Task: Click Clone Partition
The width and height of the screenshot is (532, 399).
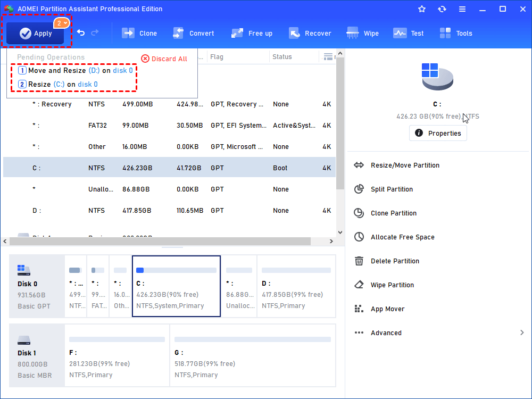Action: [385, 213]
